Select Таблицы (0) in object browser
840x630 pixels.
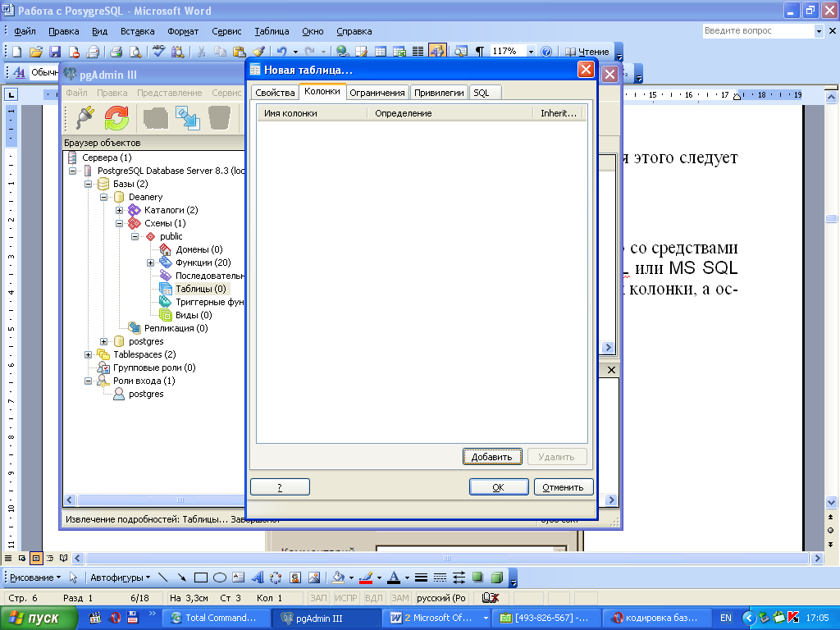coord(201,289)
